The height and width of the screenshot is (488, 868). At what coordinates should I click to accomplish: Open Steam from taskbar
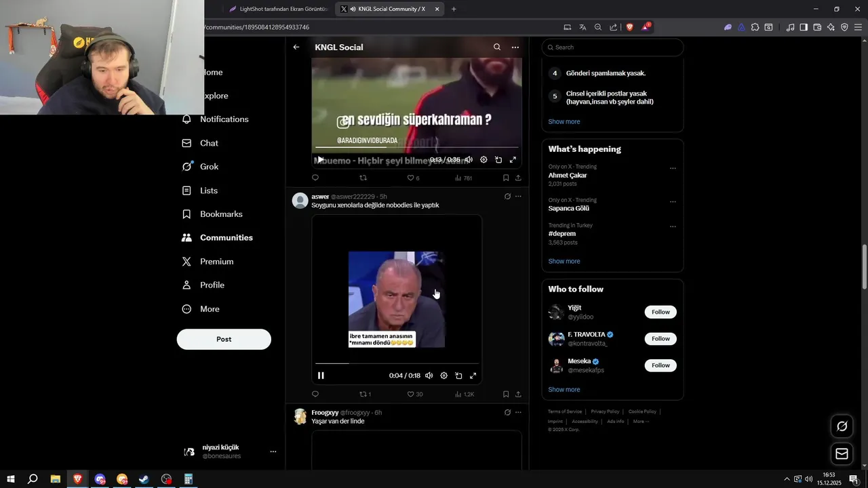point(144,479)
